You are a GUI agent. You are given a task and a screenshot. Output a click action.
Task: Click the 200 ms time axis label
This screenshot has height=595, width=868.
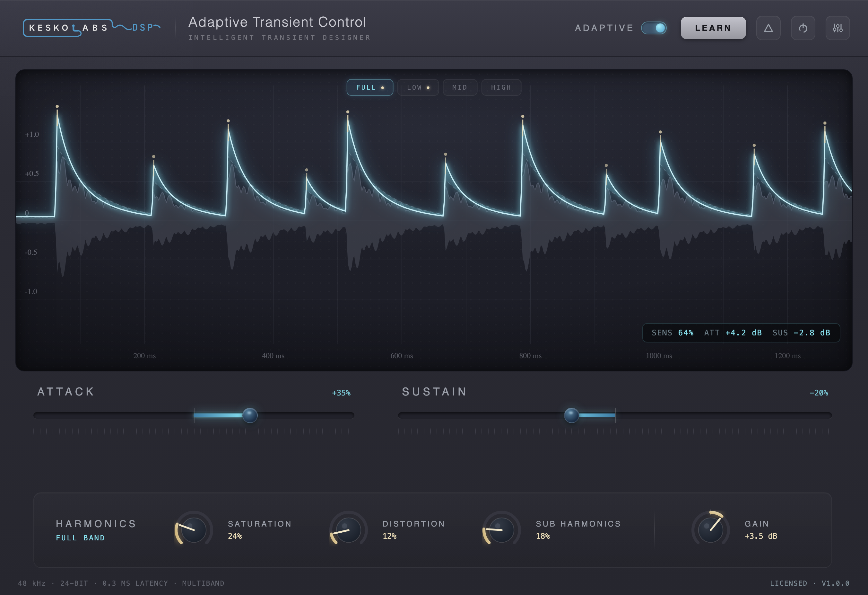(x=144, y=356)
